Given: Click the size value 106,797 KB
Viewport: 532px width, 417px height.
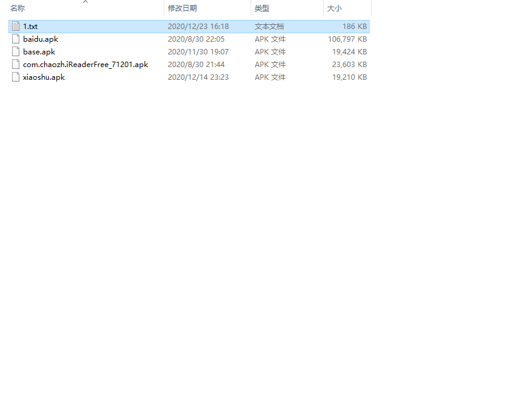Looking at the screenshot, I should pyautogui.click(x=347, y=39).
